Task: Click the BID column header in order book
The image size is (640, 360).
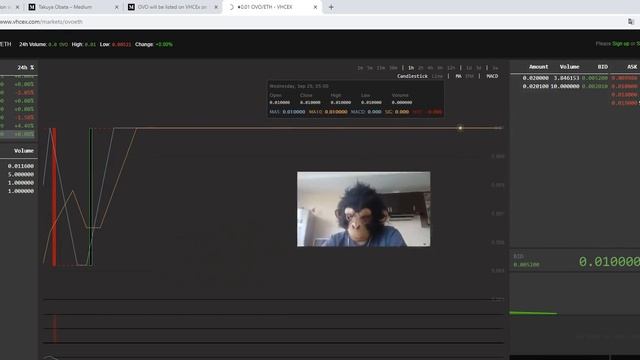Action: tap(603, 67)
